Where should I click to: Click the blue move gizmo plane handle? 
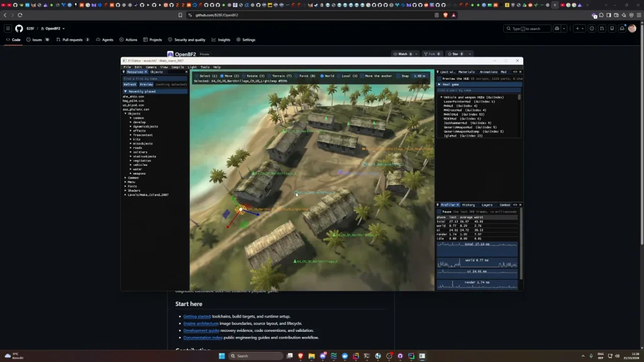point(226,214)
